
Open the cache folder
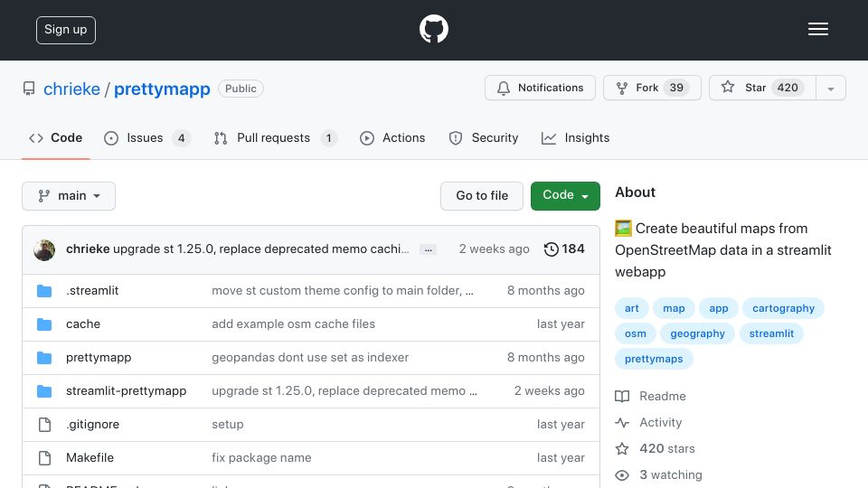pyautogui.click(x=83, y=324)
